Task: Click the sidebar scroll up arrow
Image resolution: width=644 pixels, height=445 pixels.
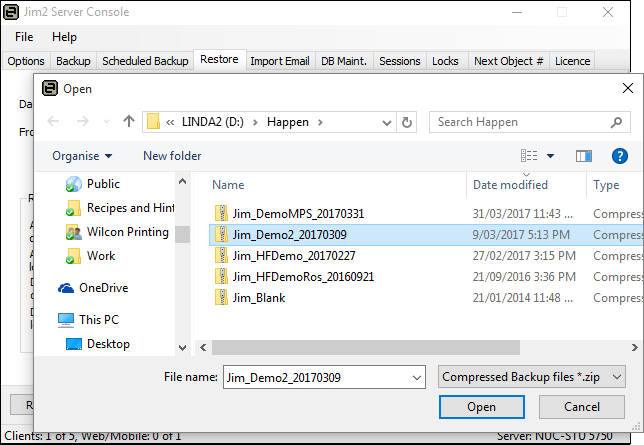Action: click(183, 181)
